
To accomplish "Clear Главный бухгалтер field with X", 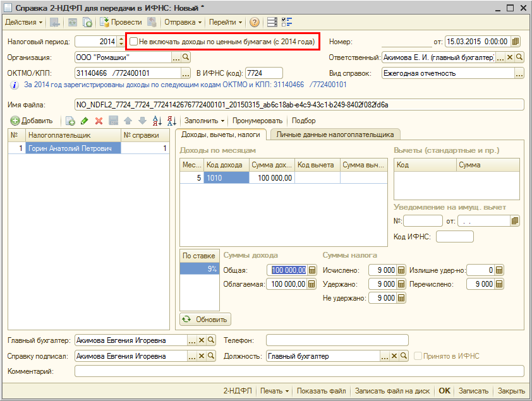I will click(x=201, y=340).
